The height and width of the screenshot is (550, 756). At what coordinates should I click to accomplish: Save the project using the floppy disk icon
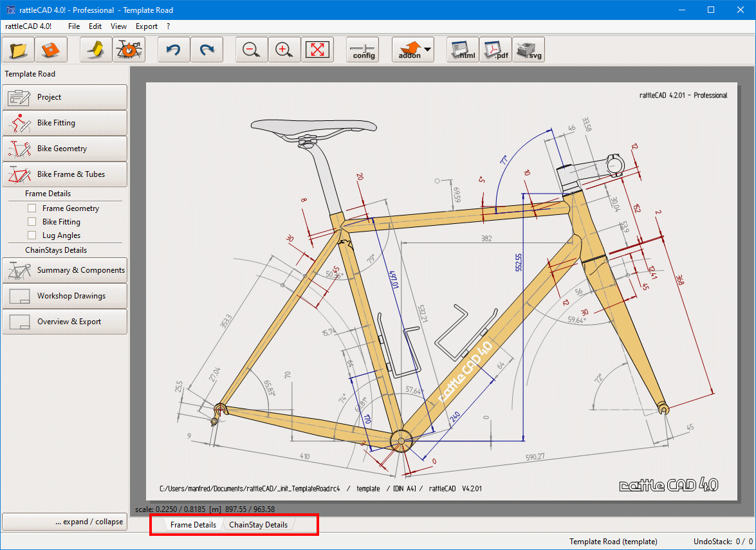click(51, 50)
